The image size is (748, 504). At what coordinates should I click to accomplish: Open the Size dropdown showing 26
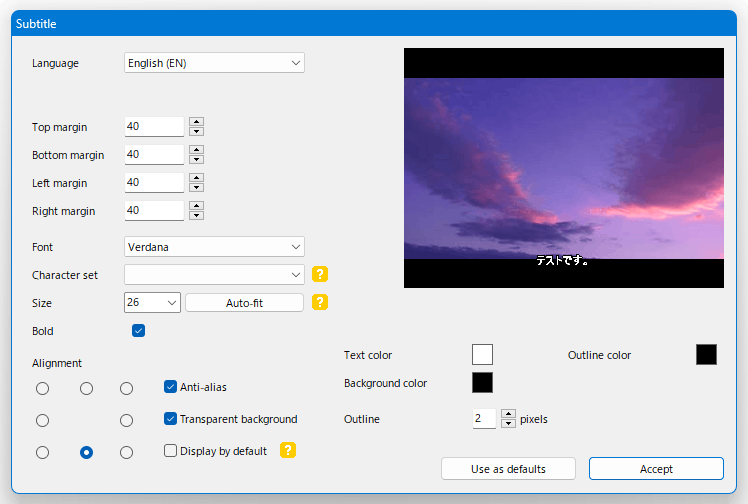(x=152, y=303)
